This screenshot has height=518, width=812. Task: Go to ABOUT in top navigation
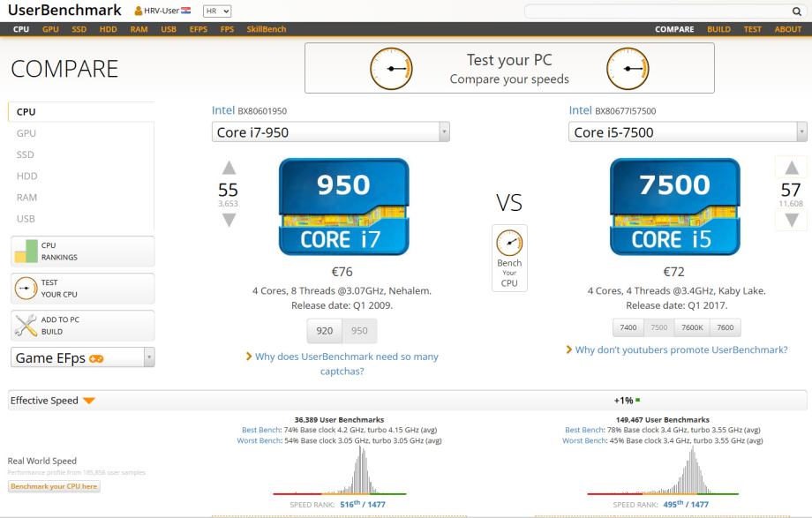(x=787, y=29)
